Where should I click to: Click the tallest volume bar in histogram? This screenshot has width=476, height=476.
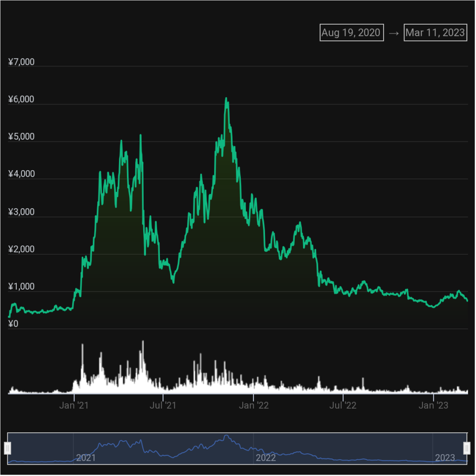[x=143, y=367]
